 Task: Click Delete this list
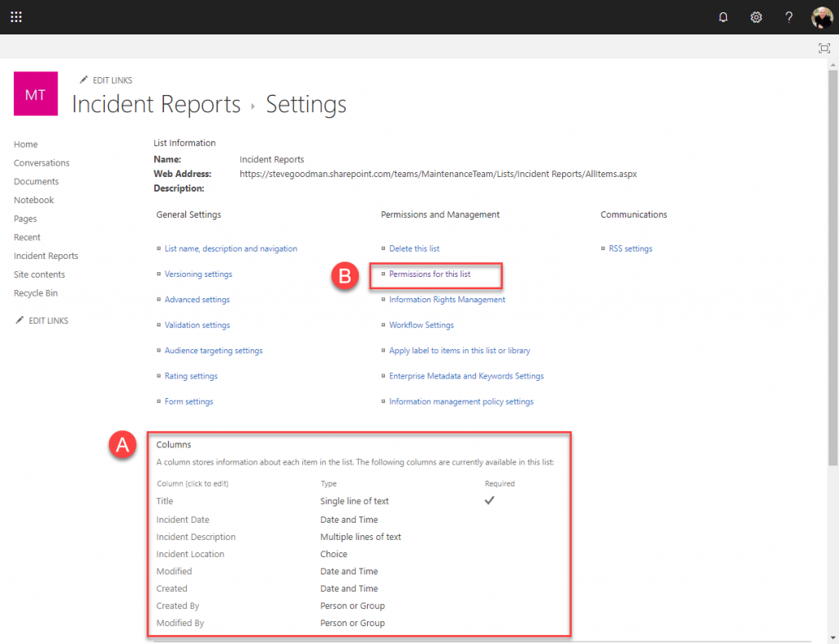click(414, 249)
